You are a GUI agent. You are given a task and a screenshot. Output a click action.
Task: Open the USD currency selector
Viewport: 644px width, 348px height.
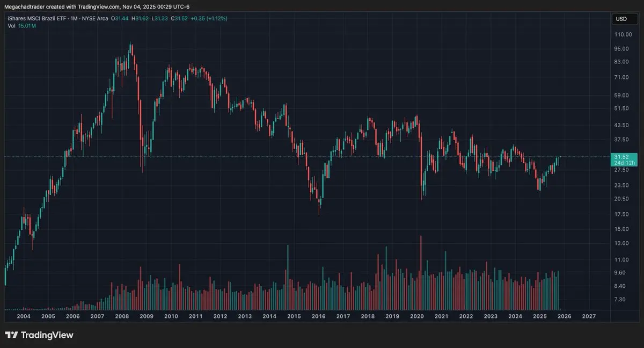[625, 19]
